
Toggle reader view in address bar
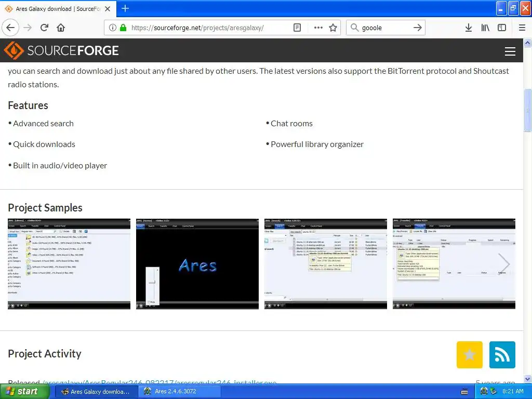pos(297,28)
